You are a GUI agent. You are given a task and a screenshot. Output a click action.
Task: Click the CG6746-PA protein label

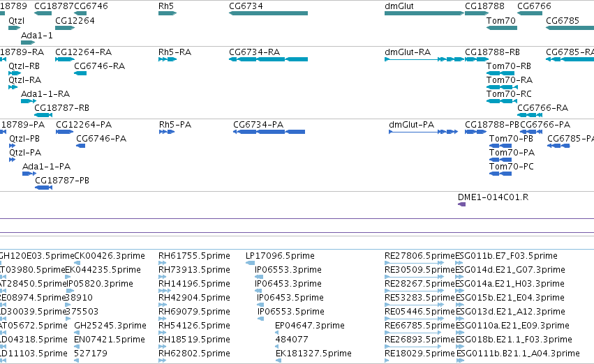[x=101, y=139]
